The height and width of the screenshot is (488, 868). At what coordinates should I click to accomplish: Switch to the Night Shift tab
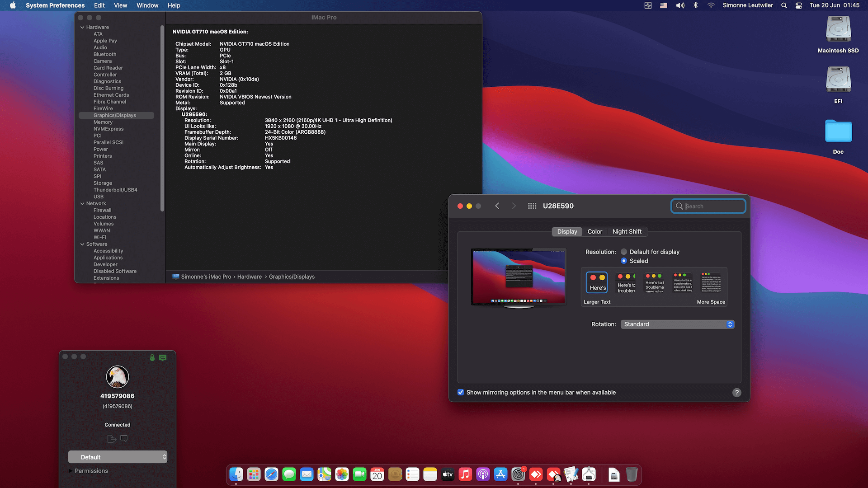coord(627,231)
